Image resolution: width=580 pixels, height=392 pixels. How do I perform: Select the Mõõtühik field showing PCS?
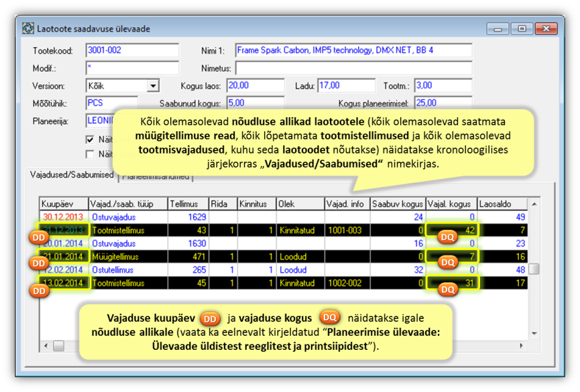point(112,103)
